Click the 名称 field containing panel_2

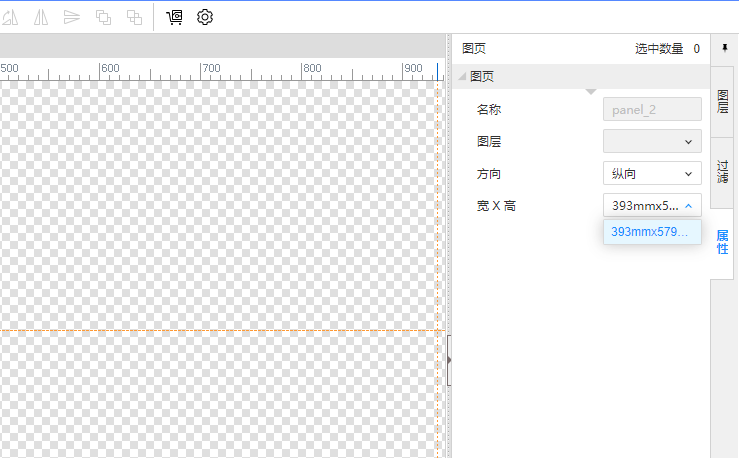[x=652, y=109]
